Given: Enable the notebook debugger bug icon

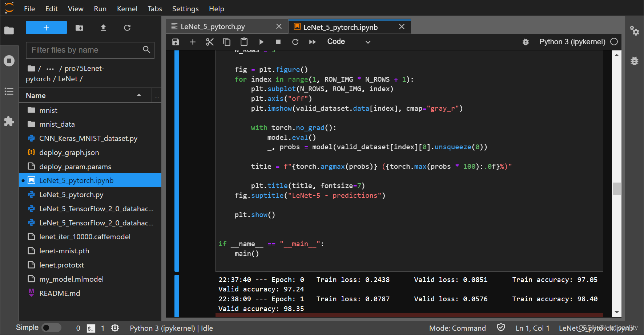Looking at the screenshot, I should click(526, 42).
